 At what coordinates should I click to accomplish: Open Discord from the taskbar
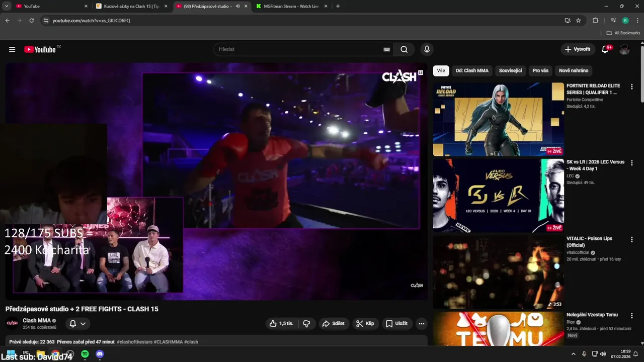(100, 354)
